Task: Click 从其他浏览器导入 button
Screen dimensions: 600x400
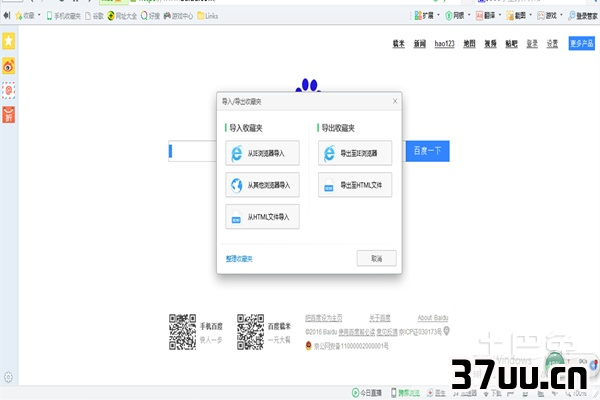Action: (262, 185)
